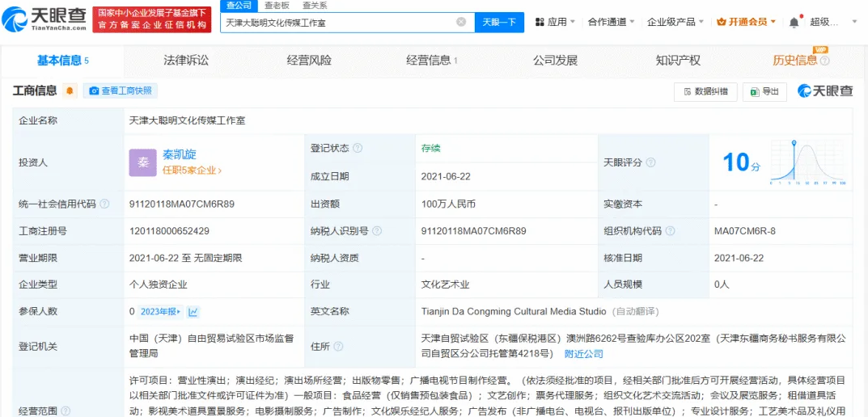This screenshot has width=868, height=417.
Task: Click the 天眼一下 search button
Action: pyautogui.click(x=499, y=22)
